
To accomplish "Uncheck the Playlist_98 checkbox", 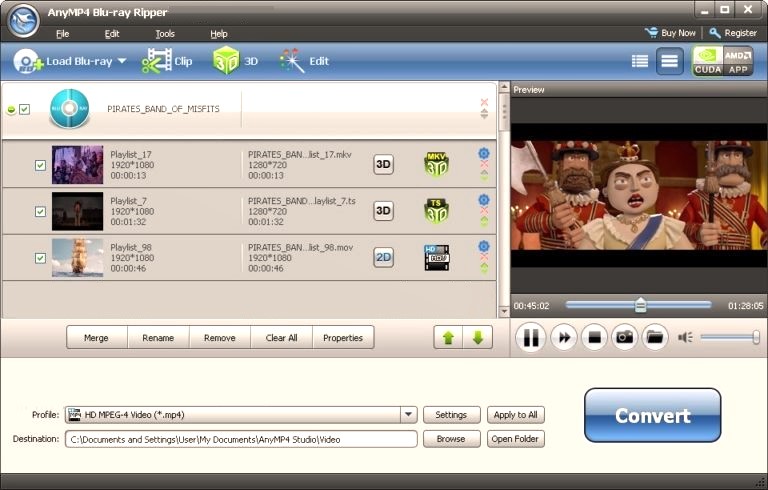I will point(41,258).
